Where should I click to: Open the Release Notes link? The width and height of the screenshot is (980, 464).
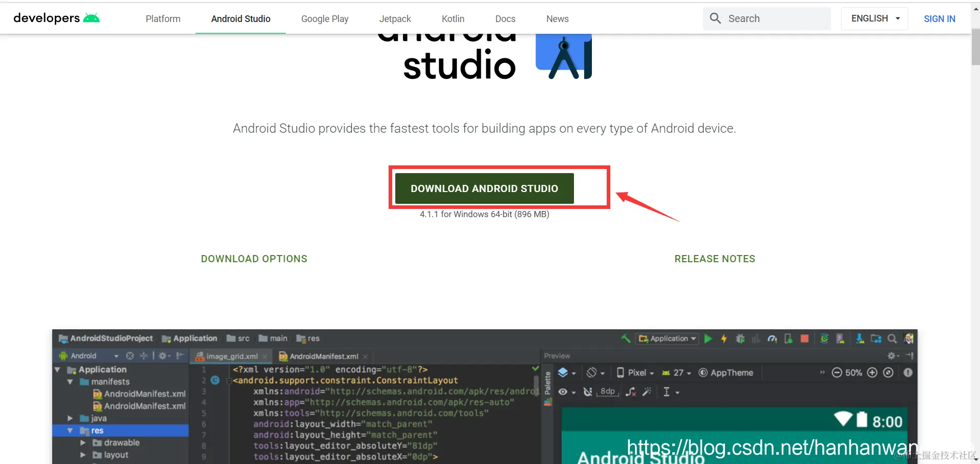[x=715, y=259]
